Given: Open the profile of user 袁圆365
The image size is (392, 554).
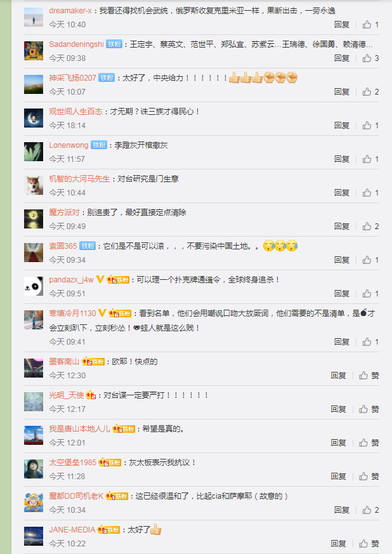Looking at the screenshot, I should coord(63,246).
